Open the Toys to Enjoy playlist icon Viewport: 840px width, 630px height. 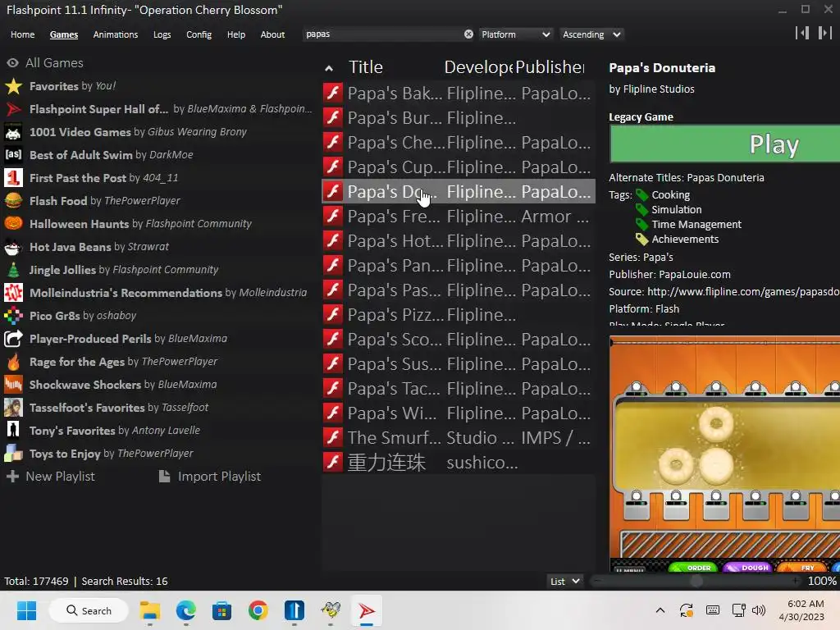click(13, 454)
